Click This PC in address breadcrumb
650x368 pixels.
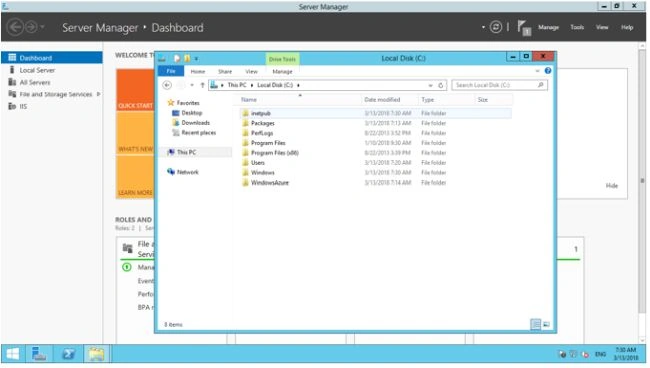pos(237,85)
